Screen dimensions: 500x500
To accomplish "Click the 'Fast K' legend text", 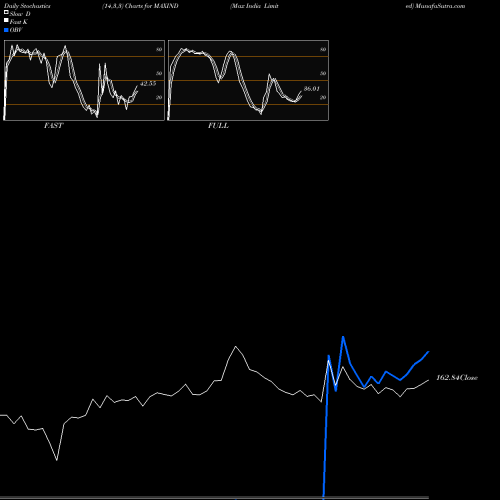I will tap(19, 22).
